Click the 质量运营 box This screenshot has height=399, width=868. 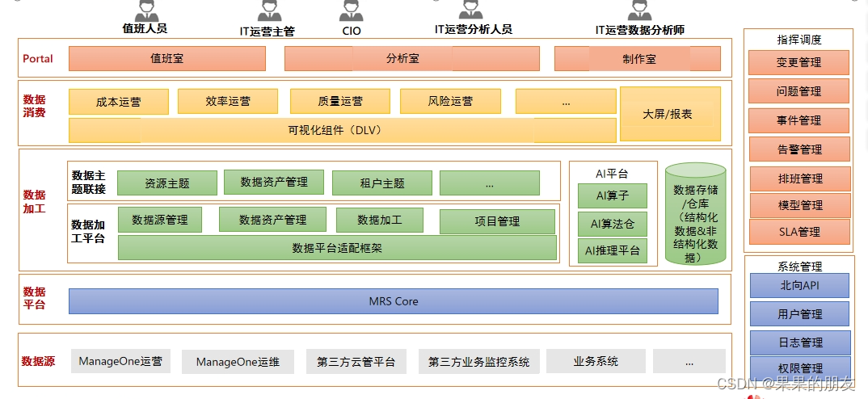[x=340, y=101]
